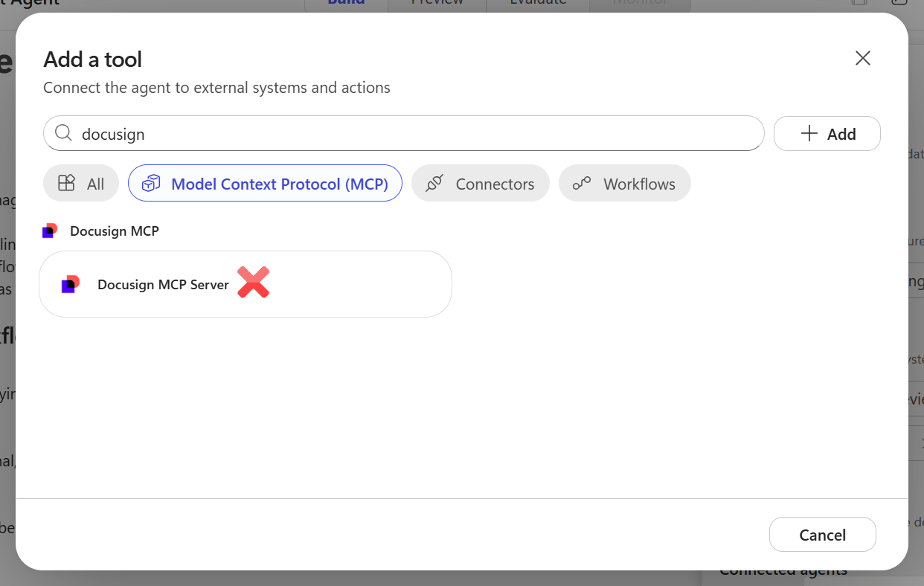924x586 pixels.
Task: Click the Add button with plus sign
Action: [x=827, y=133]
